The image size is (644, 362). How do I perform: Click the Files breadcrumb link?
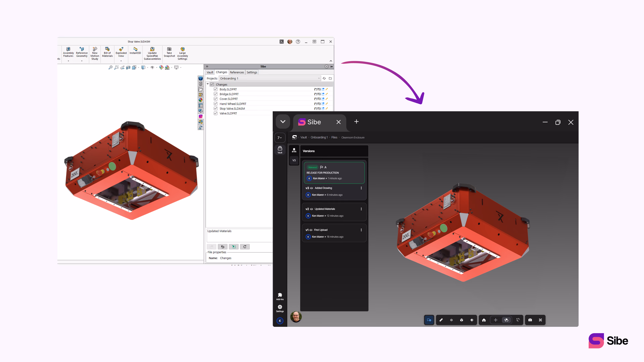(x=334, y=137)
